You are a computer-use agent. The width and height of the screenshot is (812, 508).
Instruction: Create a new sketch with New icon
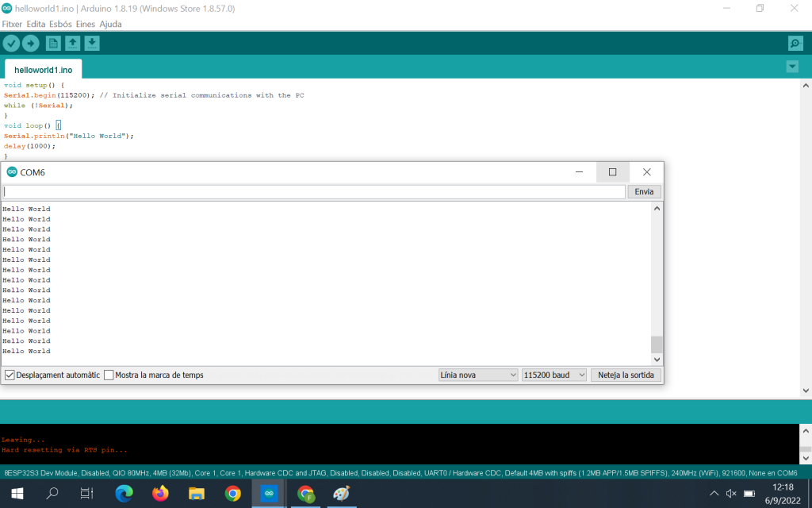click(53, 44)
